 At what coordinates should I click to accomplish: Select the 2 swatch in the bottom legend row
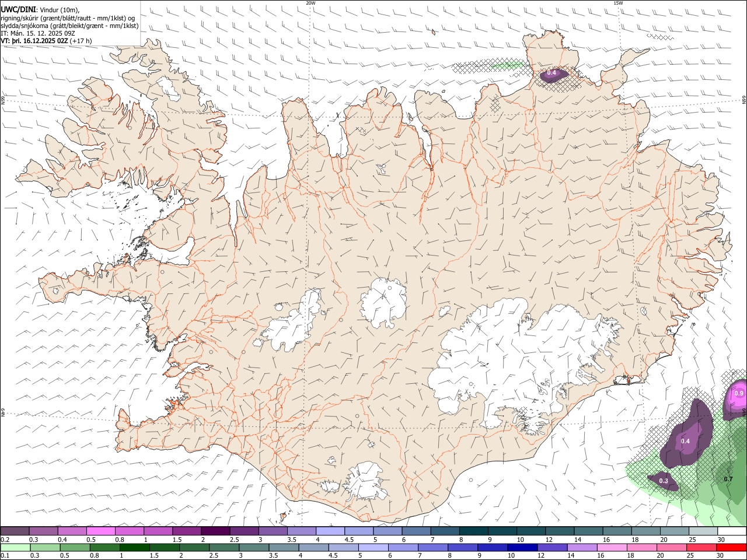[x=194, y=547]
